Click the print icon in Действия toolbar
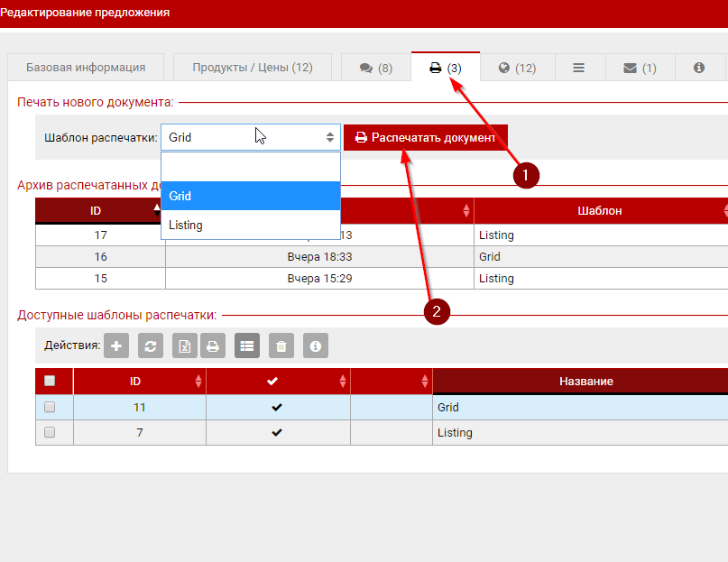 click(213, 345)
